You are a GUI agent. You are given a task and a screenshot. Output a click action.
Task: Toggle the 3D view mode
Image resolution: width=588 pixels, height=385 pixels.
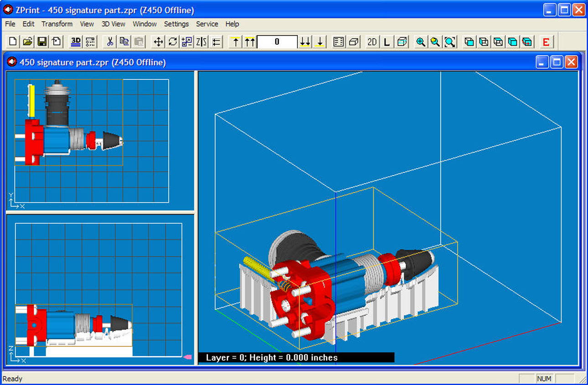tap(75, 42)
